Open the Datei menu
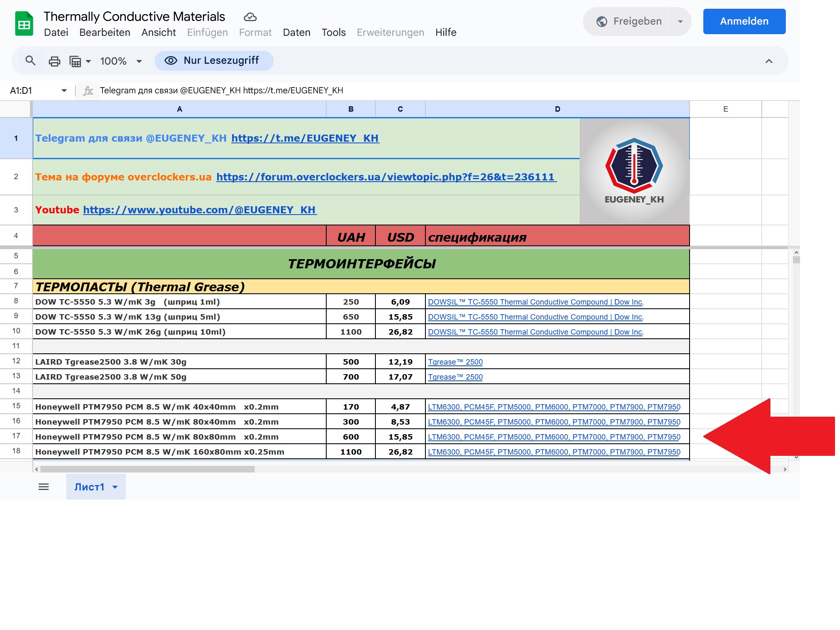 point(56,32)
